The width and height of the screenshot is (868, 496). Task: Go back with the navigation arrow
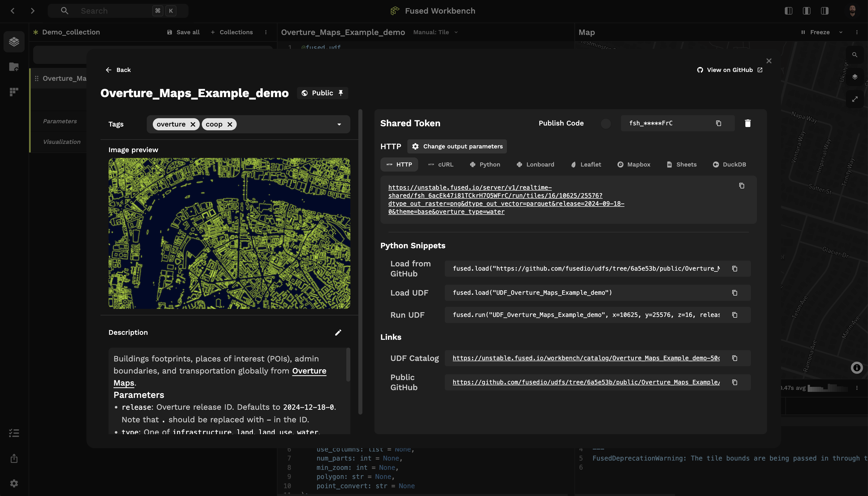coord(13,11)
